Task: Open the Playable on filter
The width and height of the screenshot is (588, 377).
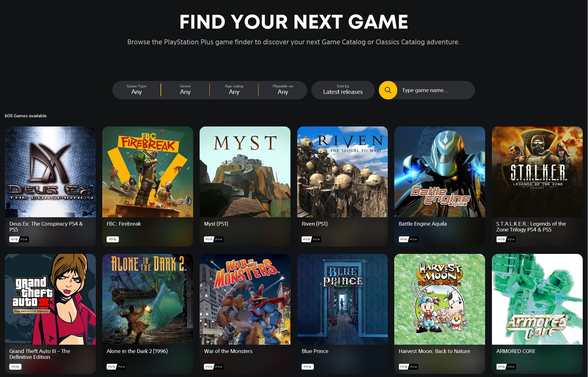Action: point(283,90)
